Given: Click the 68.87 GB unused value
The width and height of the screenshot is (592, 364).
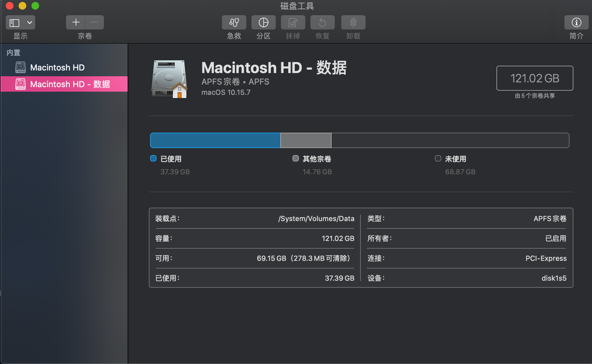Looking at the screenshot, I should 460,172.
